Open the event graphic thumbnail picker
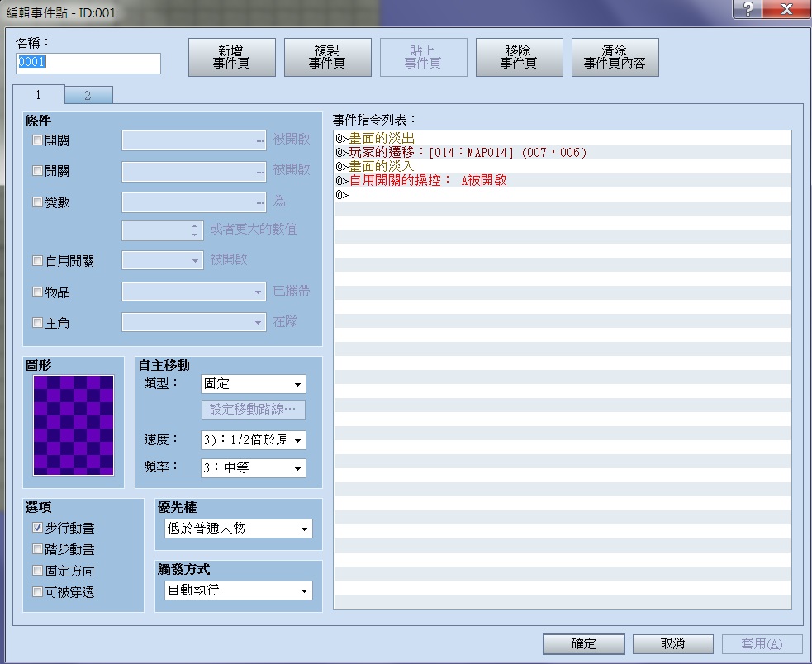 74,425
